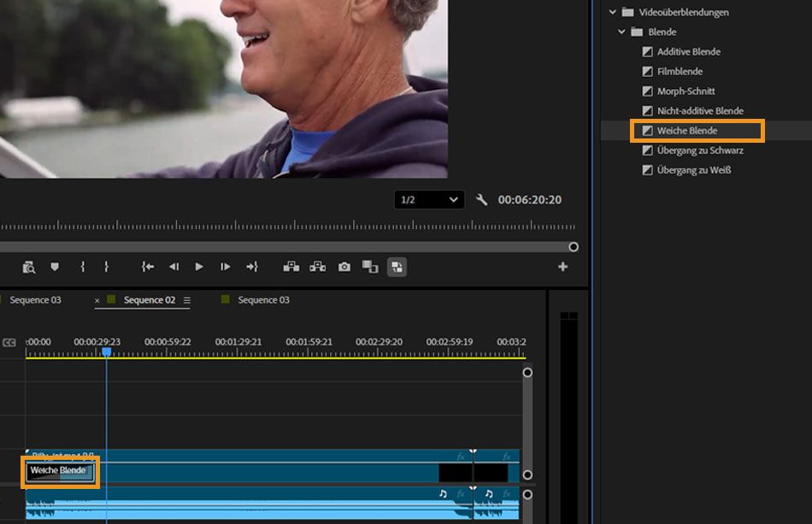Open the button editor plus icon
Image resolution: width=812 pixels, height=524 pixels.
562,267
